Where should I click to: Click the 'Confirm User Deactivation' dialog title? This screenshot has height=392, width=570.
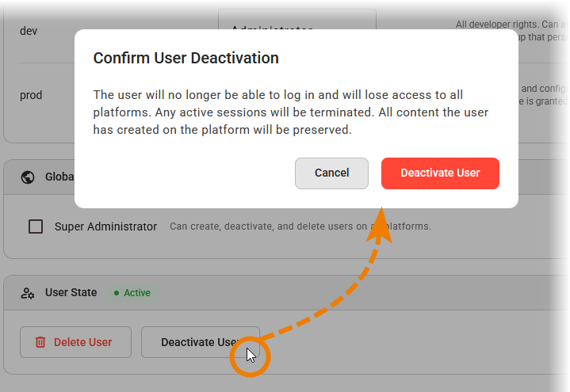click(x=186, y=58)
